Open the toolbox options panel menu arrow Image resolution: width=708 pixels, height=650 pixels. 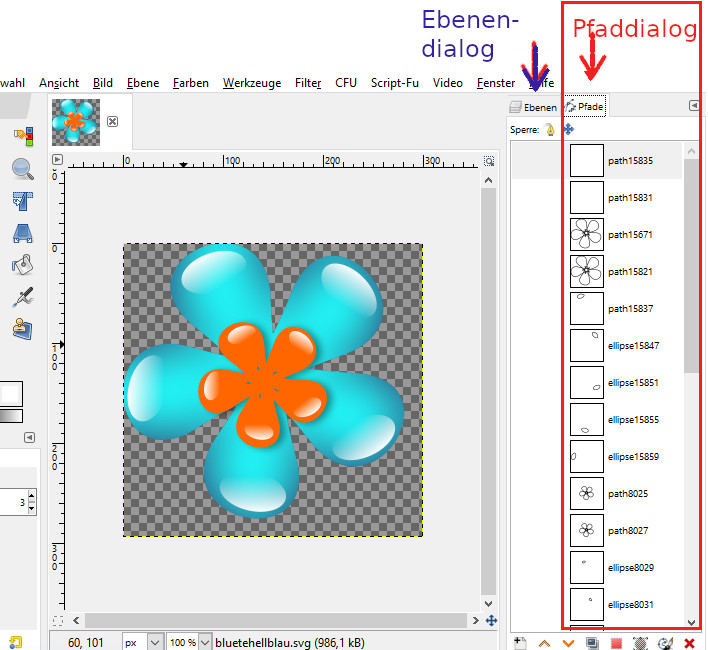29,437
